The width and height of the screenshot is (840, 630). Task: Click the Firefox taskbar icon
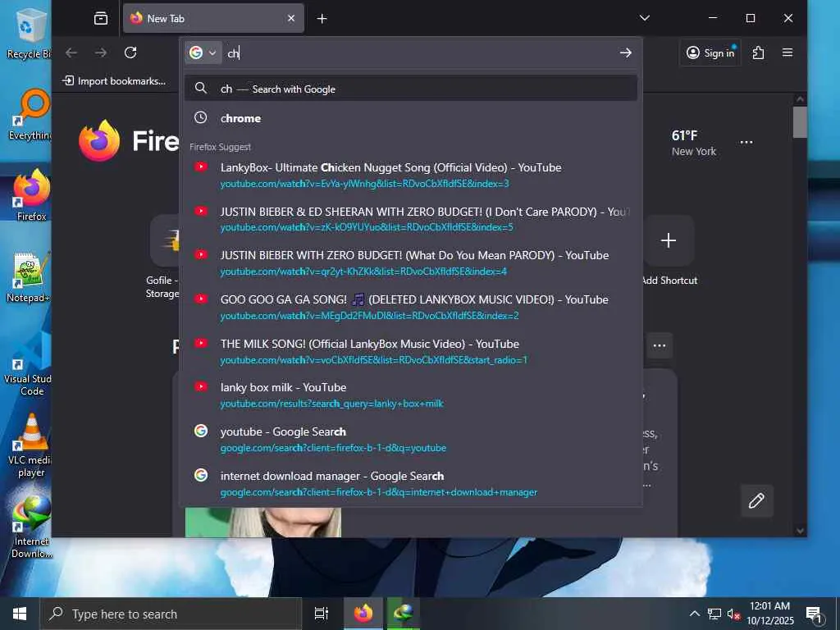click(363, 614)
